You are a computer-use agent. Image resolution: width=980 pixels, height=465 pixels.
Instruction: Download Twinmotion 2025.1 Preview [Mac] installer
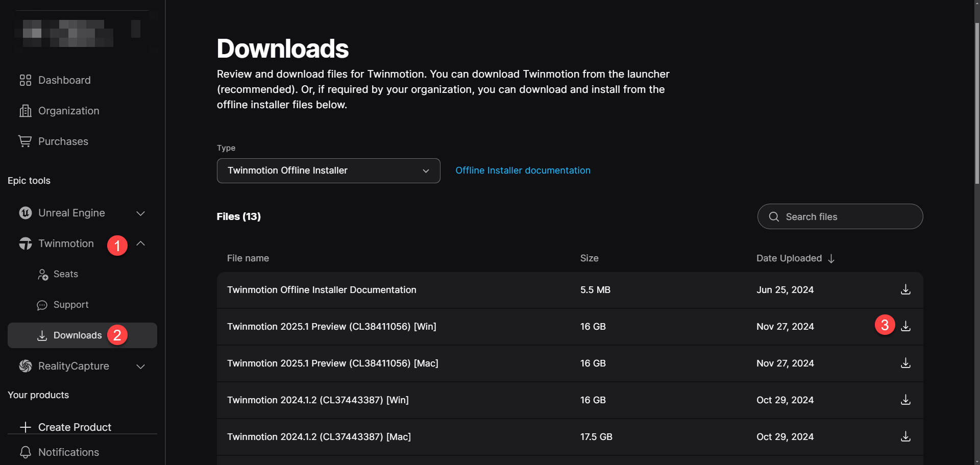pos(905,363)
